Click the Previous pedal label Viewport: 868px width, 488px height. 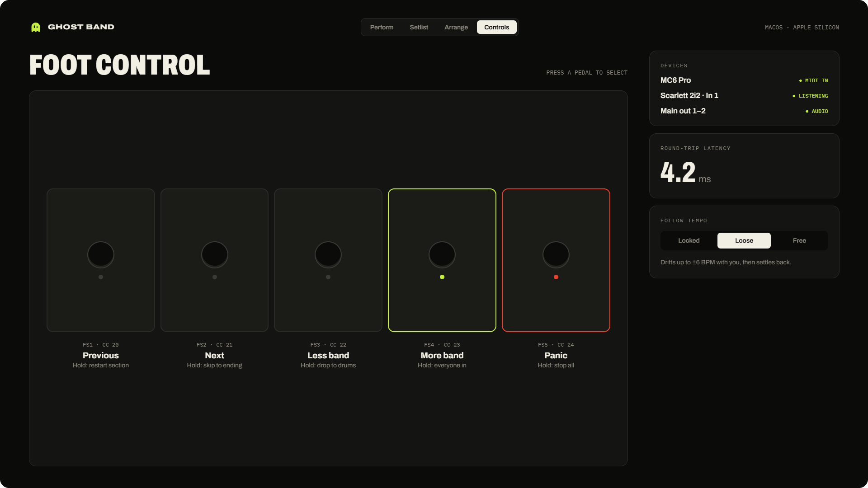pyautogui.click(x=101, y=356)
